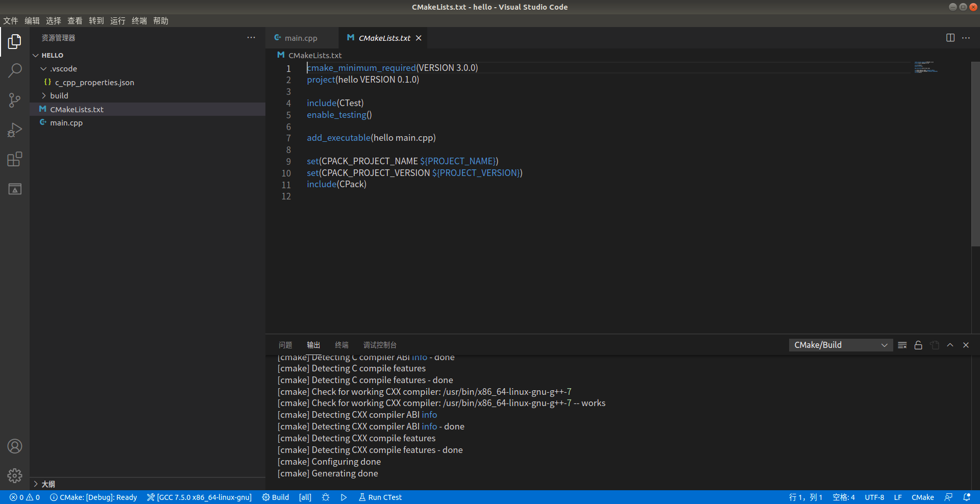Click info link in ABI output line
This screenshot has width=980, height=504.
tap(429, 415)
